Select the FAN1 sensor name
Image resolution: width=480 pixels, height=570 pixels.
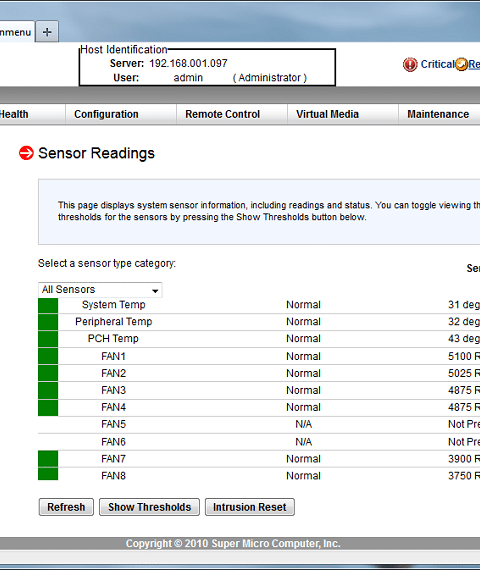click(113, 356)
